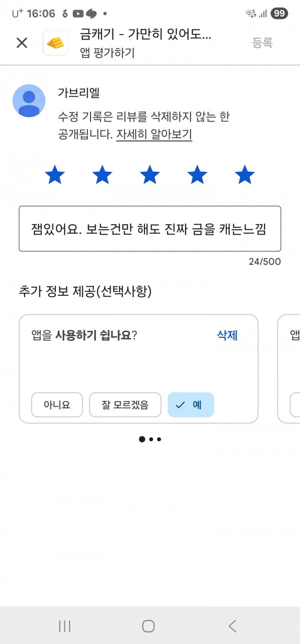Select the first rating star
This screenshot has width=300, height=644.
(x=55, y=175)
